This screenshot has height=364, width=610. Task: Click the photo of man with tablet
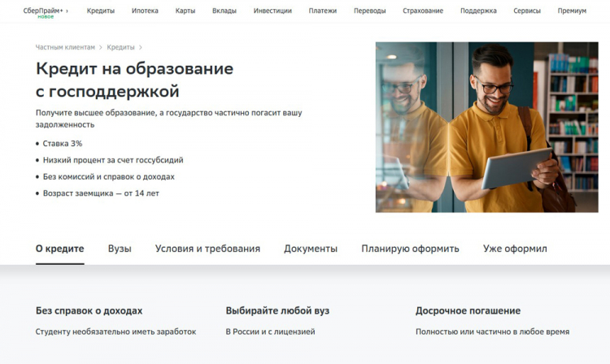pyautogui.click(x=486, y=127)
